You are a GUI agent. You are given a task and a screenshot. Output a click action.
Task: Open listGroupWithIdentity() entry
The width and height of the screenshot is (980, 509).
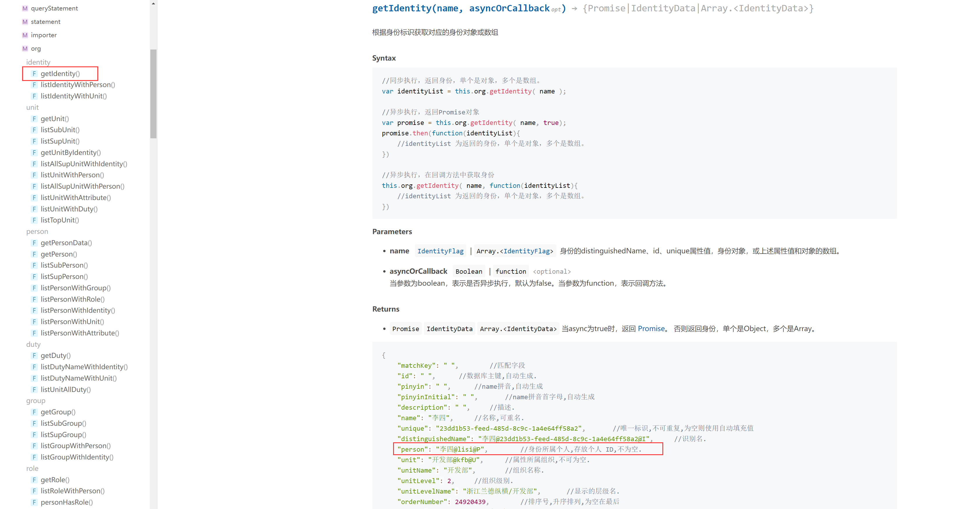pos(77,457)
